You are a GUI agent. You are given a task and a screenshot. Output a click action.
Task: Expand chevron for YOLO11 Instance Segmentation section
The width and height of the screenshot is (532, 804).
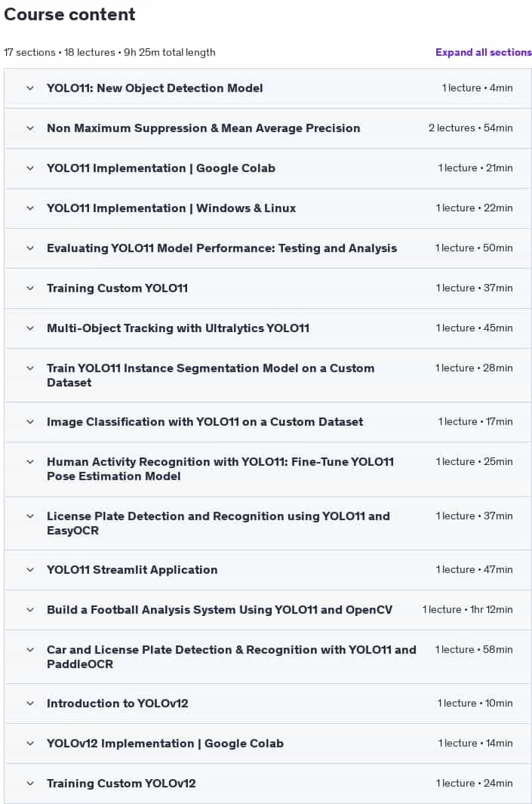pyautogui.click(x=30, y=368)
